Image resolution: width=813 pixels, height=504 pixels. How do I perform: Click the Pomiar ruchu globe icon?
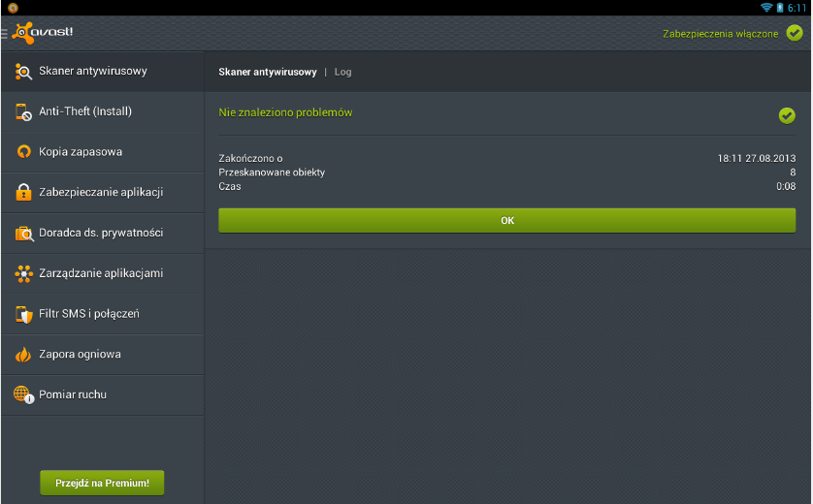23,394
